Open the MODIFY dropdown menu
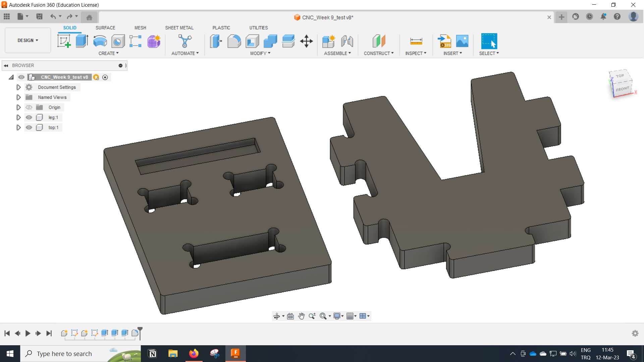Viewport: 644px width, 362px height. [x=260, y=53]
